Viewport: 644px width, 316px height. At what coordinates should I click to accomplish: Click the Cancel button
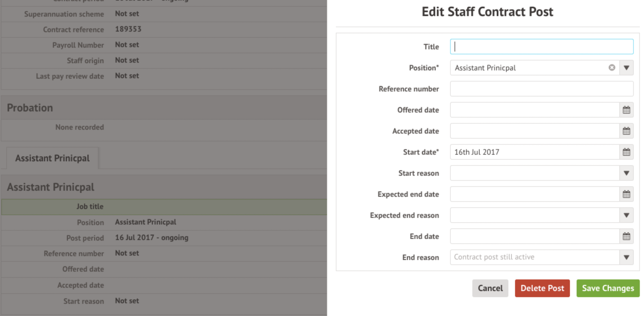490,288
